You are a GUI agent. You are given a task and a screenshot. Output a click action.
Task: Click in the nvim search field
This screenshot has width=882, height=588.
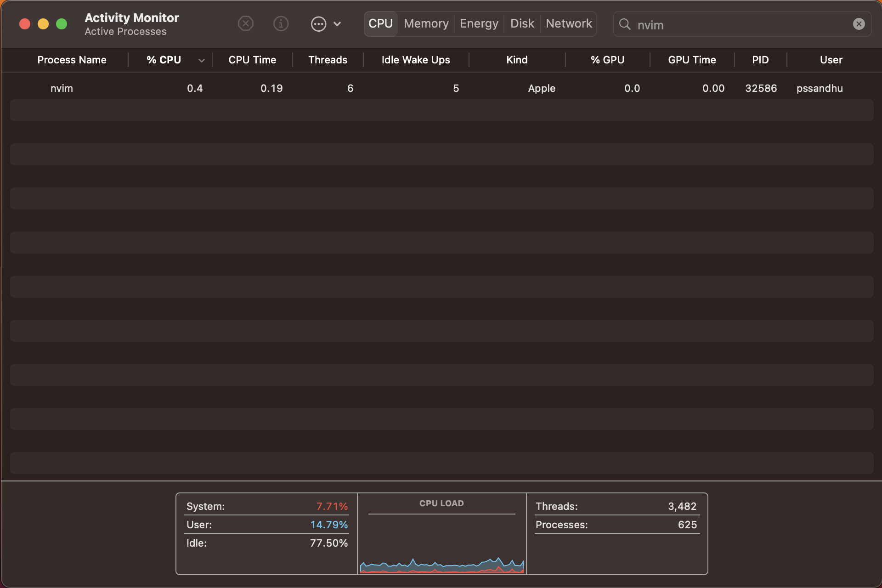coord(735,24)
